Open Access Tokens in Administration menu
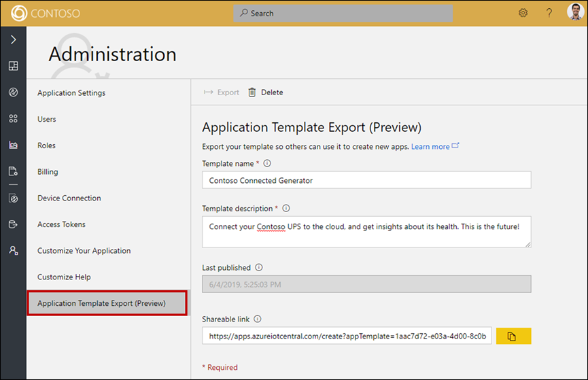The height and width of the screenshot is (380, 588). [x=61, y=224]
